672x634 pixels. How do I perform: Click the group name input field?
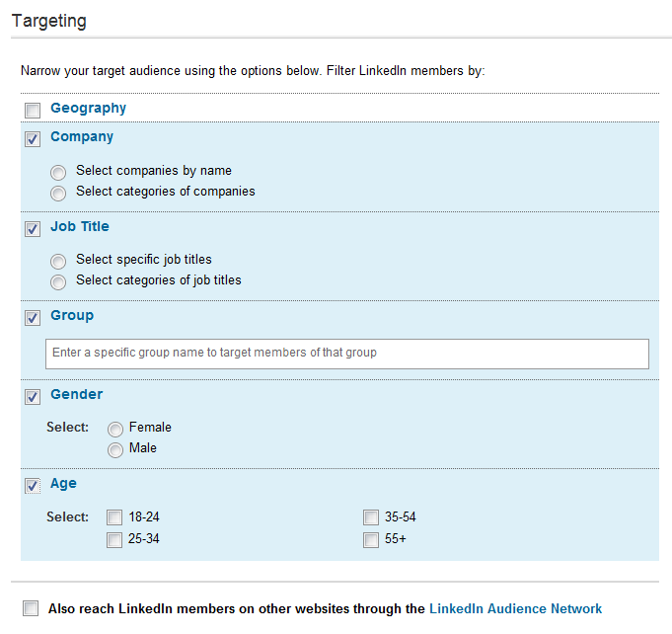tap(346, 354)
